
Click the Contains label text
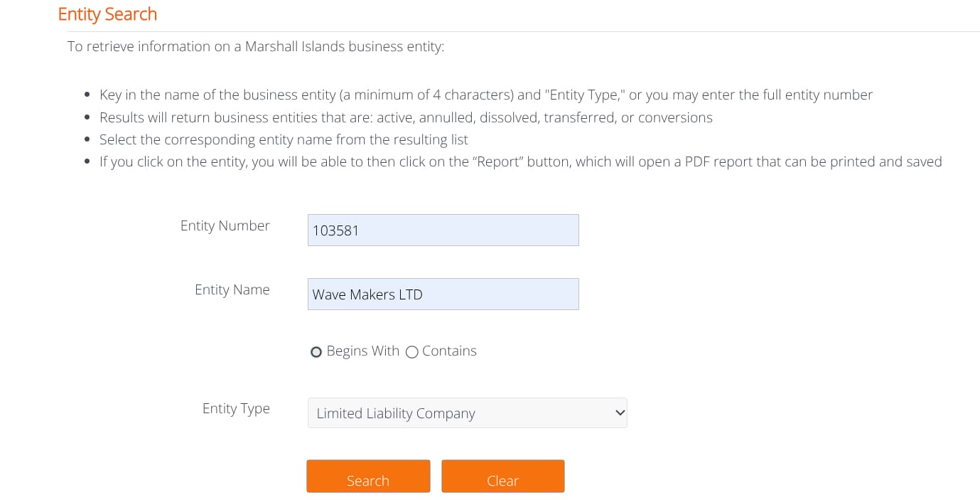point(449,351)
